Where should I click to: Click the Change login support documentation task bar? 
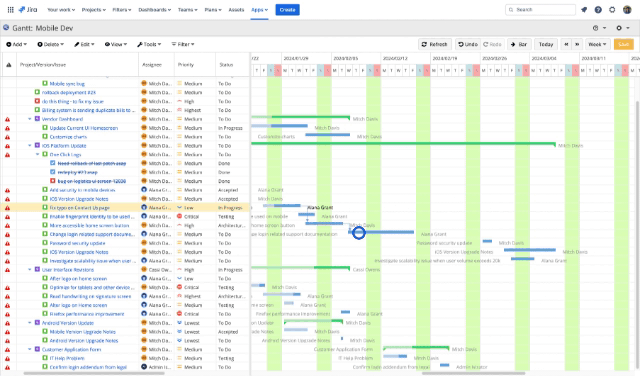coord(381,232)
